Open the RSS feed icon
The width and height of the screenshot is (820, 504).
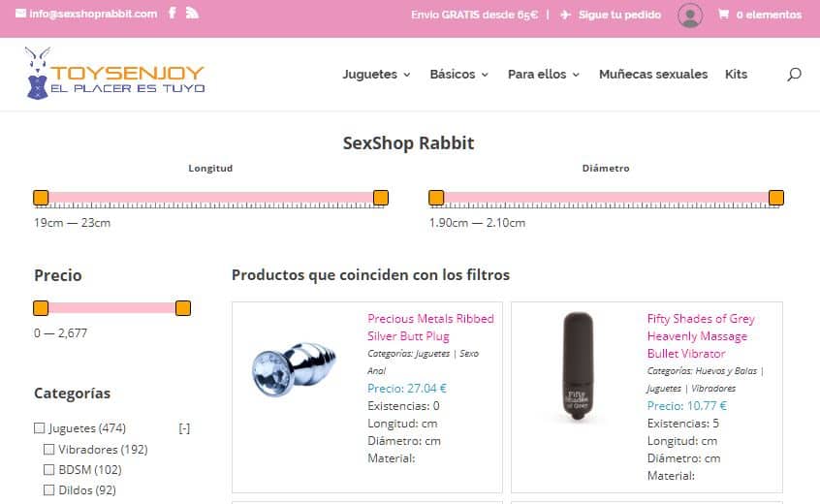pyautogui.click(x=192, y=13)
